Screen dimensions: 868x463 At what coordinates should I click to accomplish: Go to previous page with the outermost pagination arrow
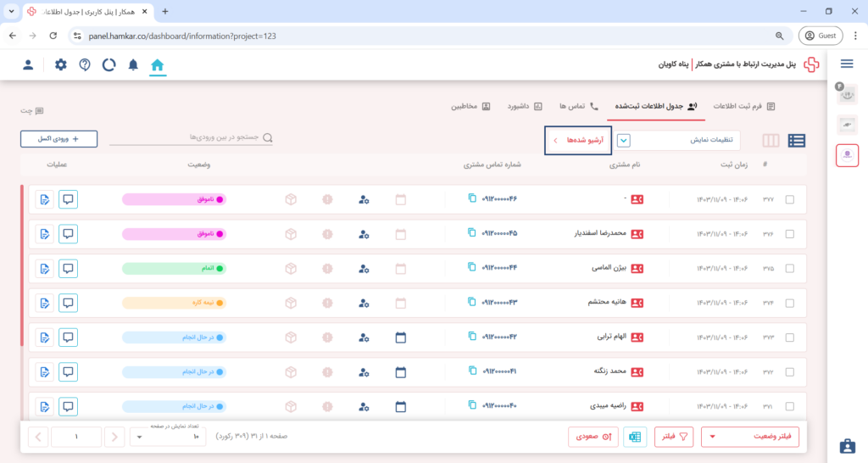click(38, 437)
